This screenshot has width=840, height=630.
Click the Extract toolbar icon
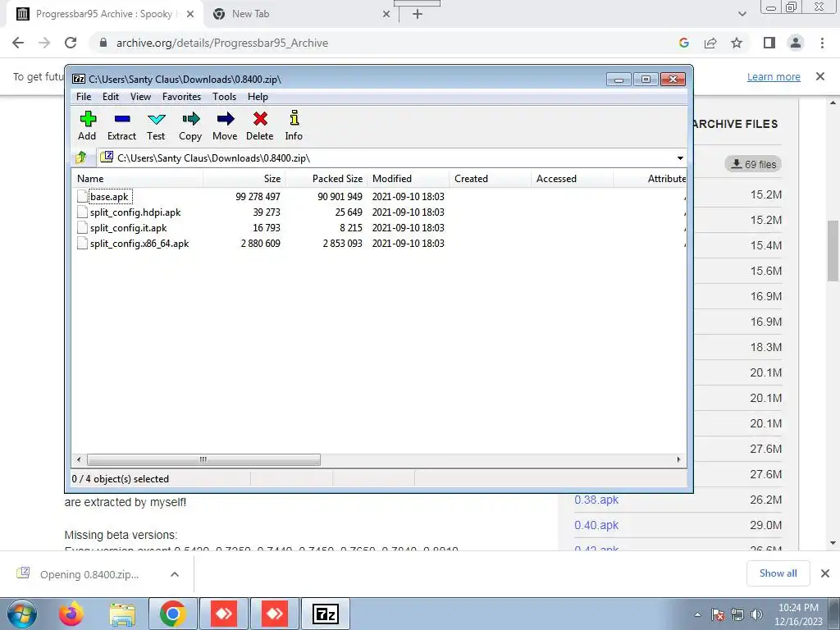(122, 126)
